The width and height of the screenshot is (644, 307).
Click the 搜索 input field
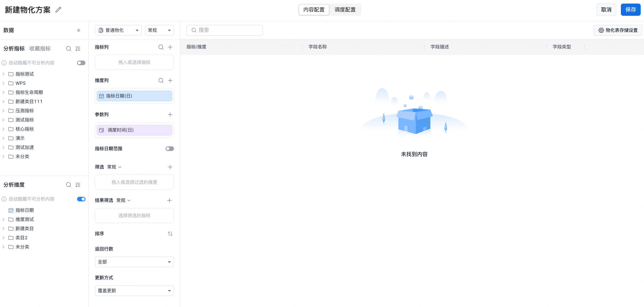225,30
